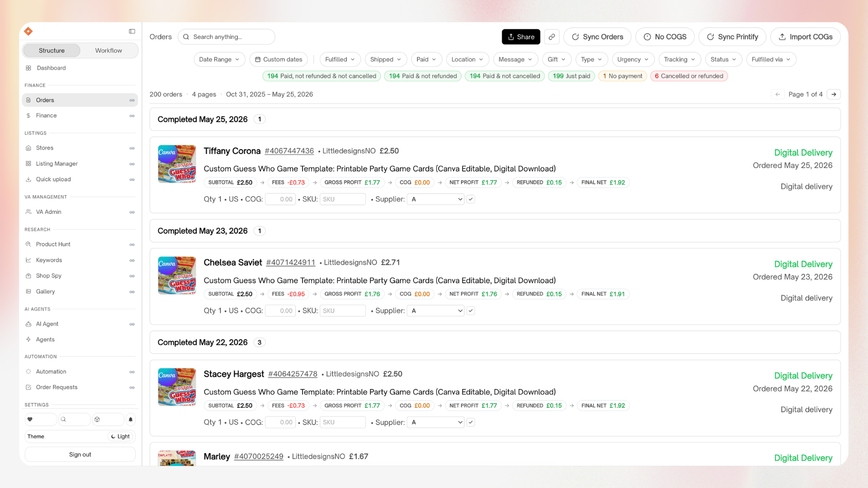Open Finance in the sidebar
Viewport: 868px width, 488px height.
pos(80,116)
